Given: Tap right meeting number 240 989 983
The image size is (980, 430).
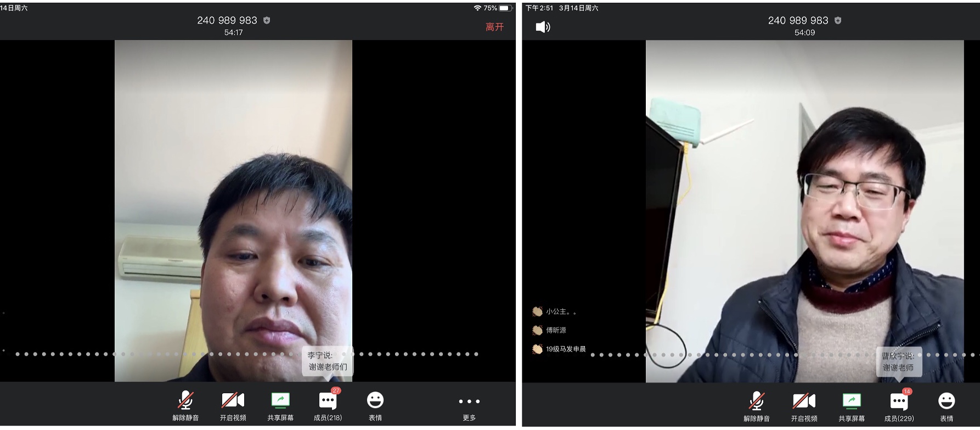Looking at the screenshot, I should (798, 20).
